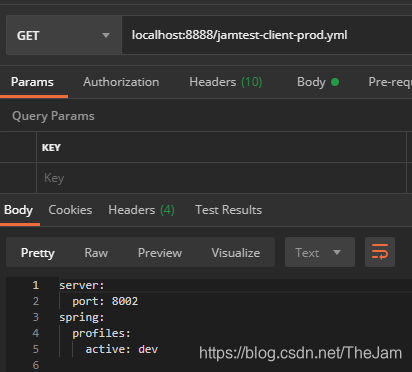
Task: Click the 'active: dev' line
Action: tap(122, 349)
